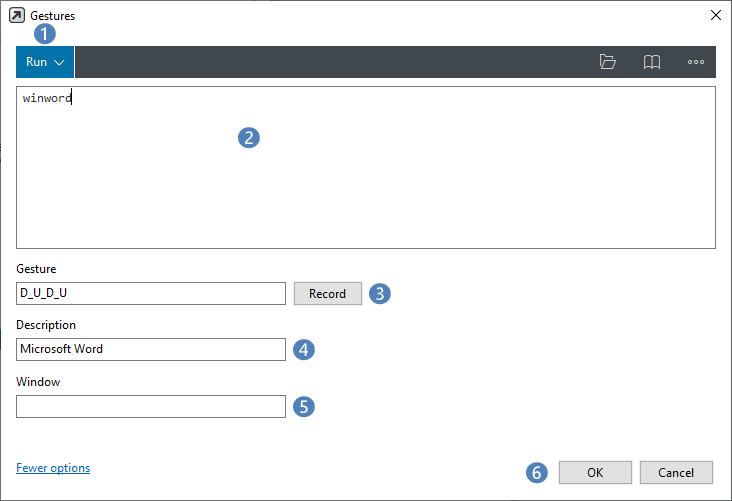The width and height of the screenshot is (732, 501).
Task: Collapse with the Fewer options link
Action: click(x=53, y=468)
